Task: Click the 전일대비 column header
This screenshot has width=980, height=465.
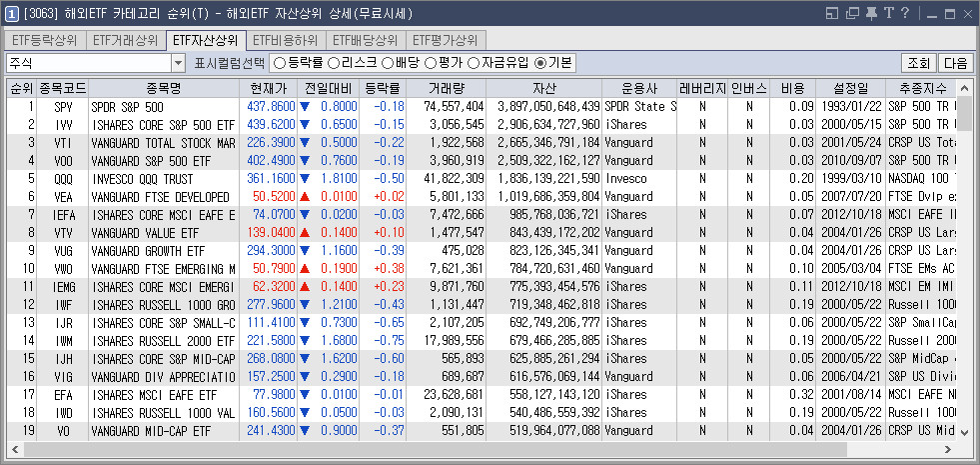Action: point(328,88)
